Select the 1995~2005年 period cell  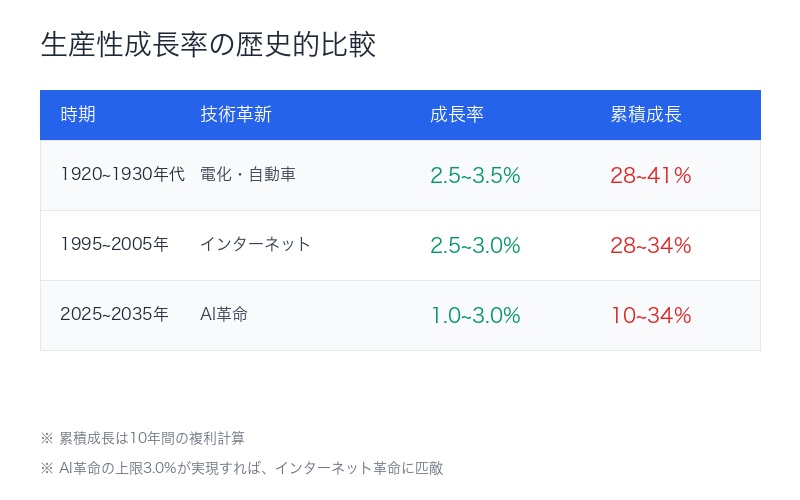114,245
